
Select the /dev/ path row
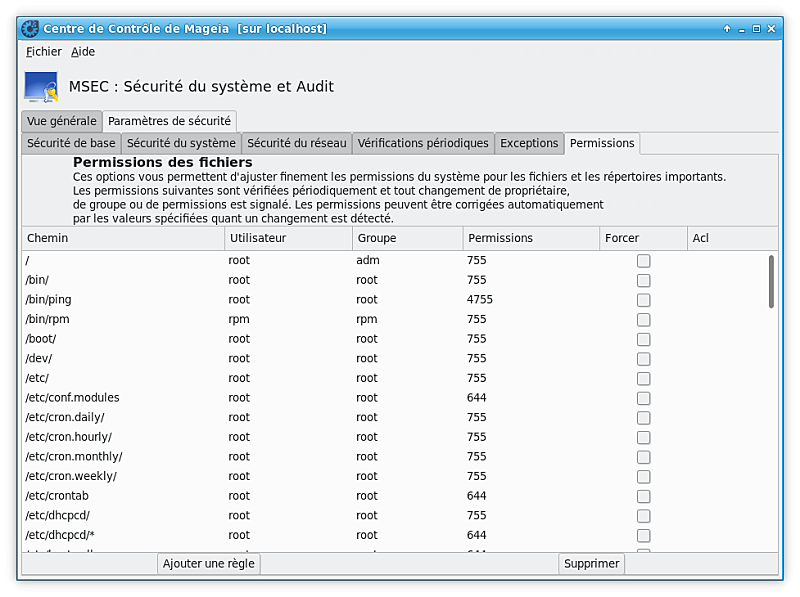click(x=39, y=359)
